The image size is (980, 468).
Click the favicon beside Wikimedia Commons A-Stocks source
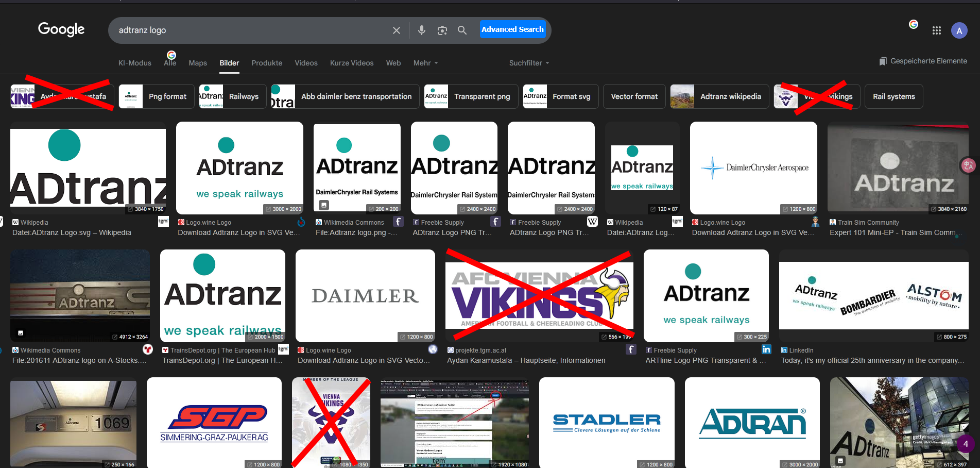pyautogui.click(x=15, y=350)
